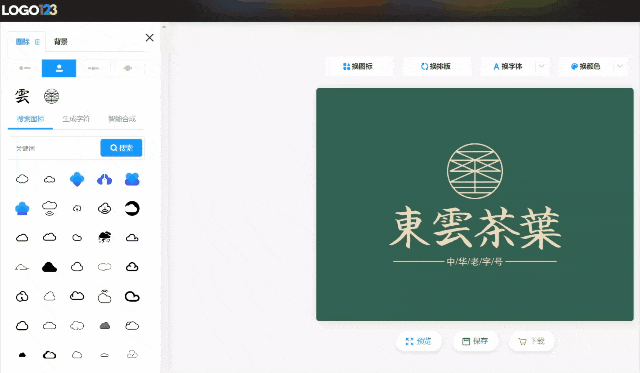Viewport: 640px width, 373px height.
Task: Open the 搜索图标 sub-tab
Action: click(30, 119)
